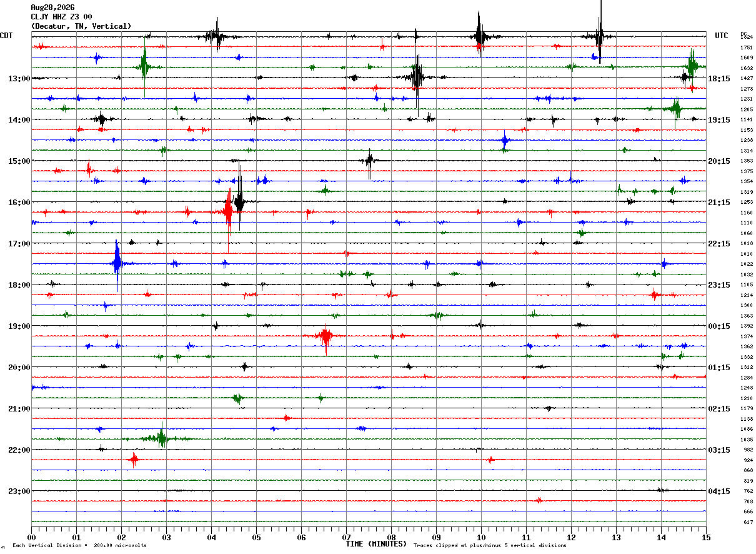
Task: Select the 17:00 CDT time label
Action: click(x=19, y=244)
